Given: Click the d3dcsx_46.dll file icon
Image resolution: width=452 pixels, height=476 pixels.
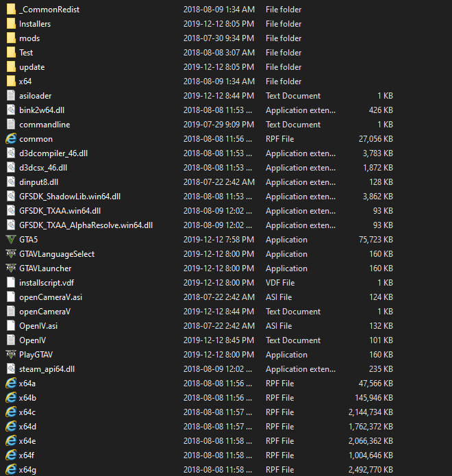Looking at the screenshot, I should click(11, 168).
